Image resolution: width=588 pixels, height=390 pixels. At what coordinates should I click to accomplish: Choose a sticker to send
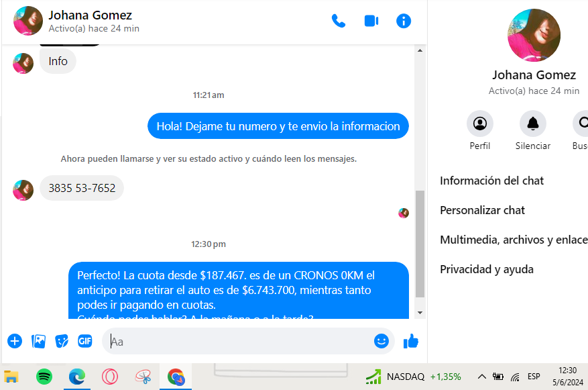(x=62, y=341)
